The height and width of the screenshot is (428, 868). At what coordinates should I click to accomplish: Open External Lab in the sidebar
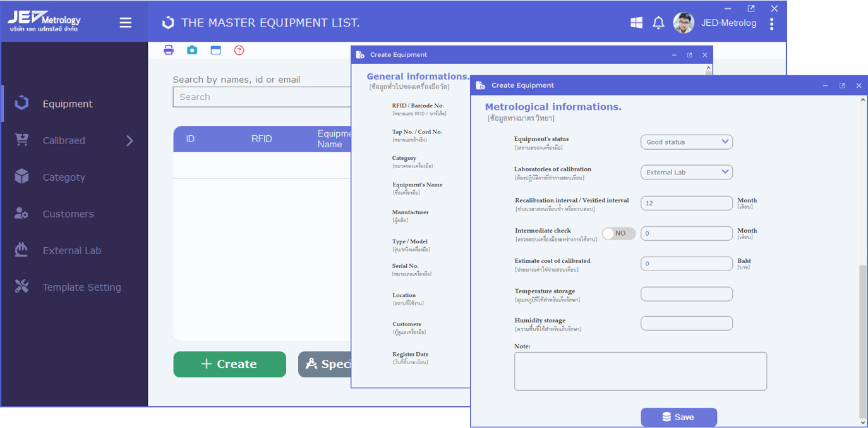point(71,250)
